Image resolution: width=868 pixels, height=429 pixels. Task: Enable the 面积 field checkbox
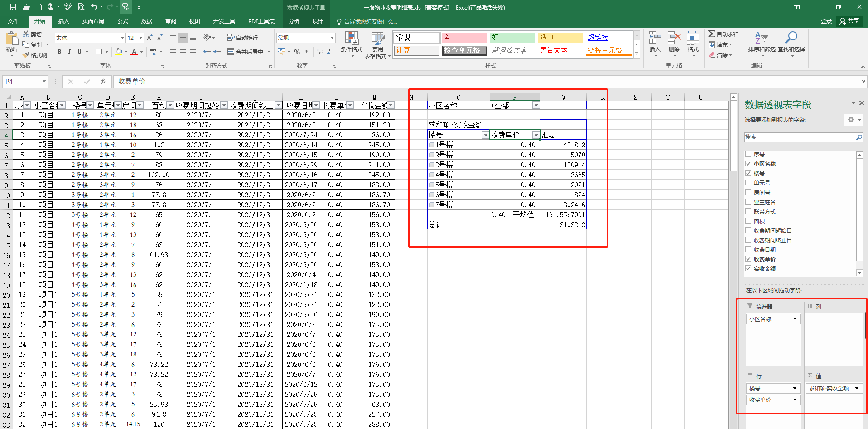point(748,221)
